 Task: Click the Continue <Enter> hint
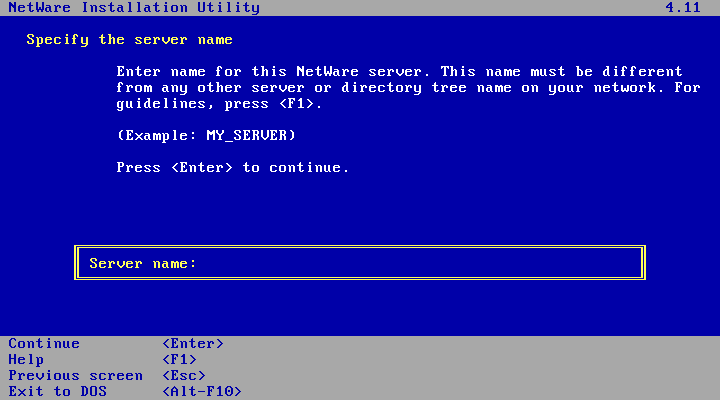[x=116, y=344]
